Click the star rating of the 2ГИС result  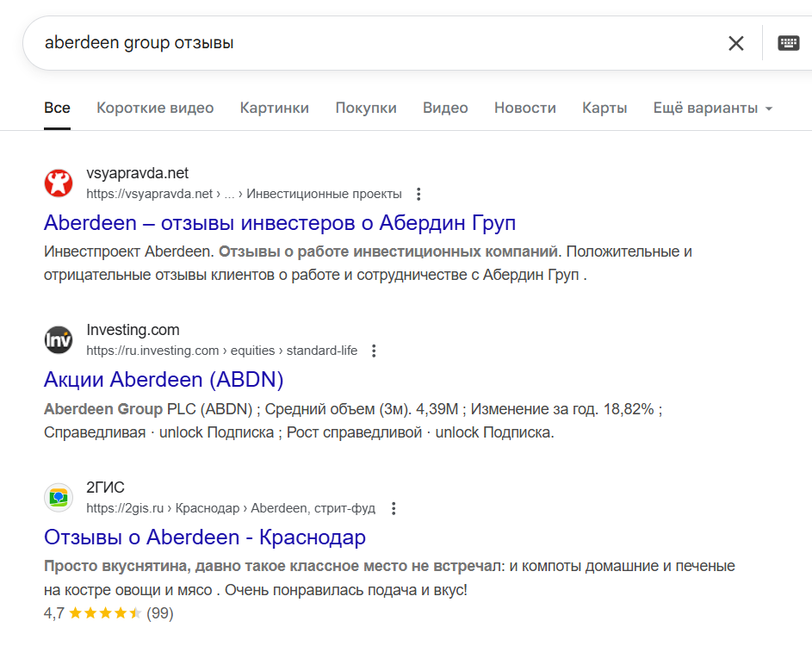click(105, 613)
